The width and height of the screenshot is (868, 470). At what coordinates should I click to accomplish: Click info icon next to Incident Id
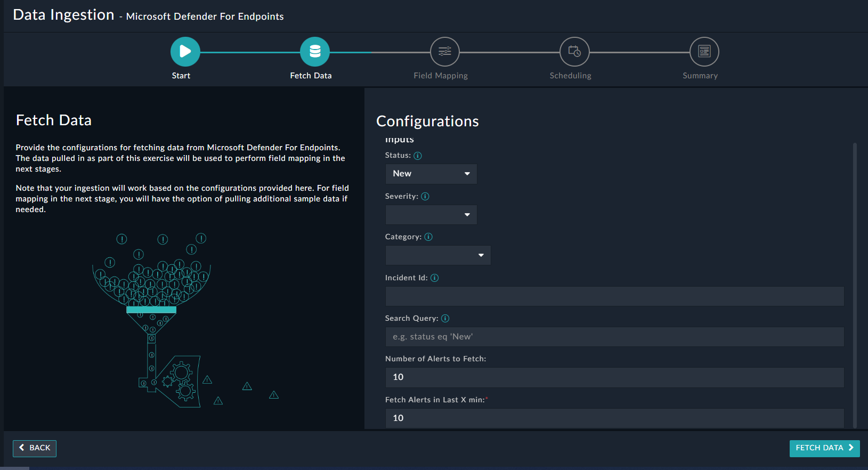tap(435, 278)
